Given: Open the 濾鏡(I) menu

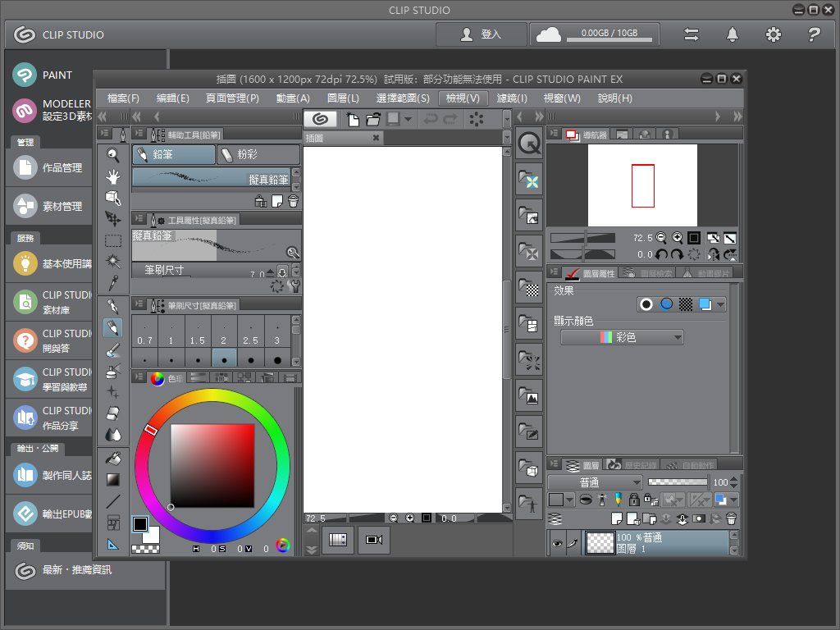Looking at the screenshot, I should pyautogui.click(x=512, y=98).
